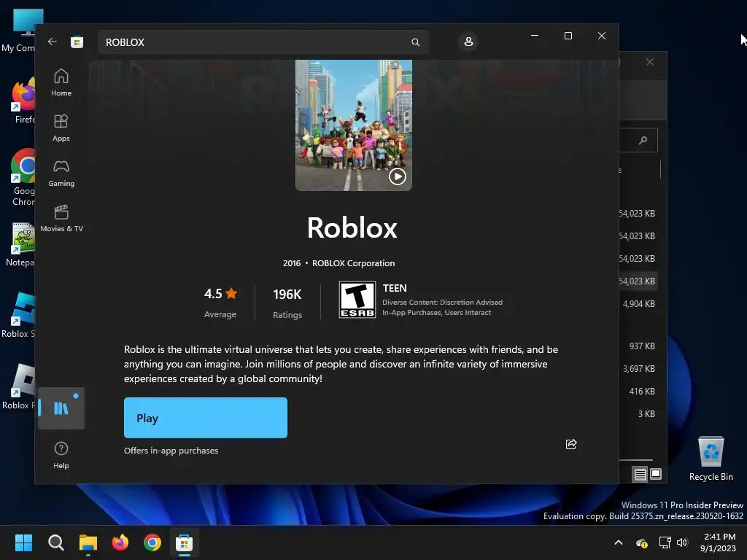Open Library icon in Store sidebar
The image size is (747, 560).
61,408
